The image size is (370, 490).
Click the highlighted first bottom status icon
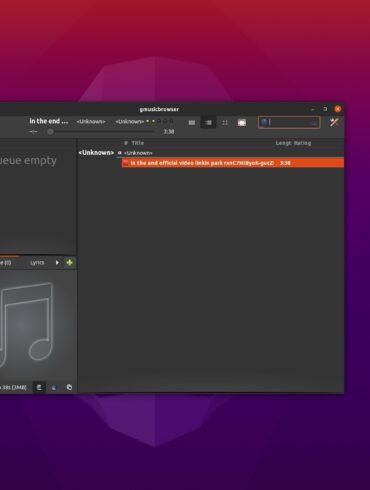pyautogui.click(x=39, y=387)
